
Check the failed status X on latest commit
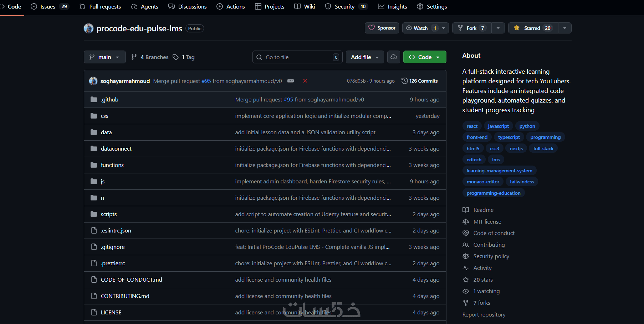[305, 81]
